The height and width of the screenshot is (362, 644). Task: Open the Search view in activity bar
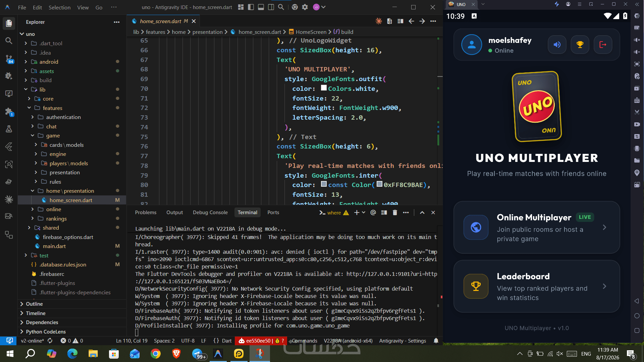[x=9, y=41]
